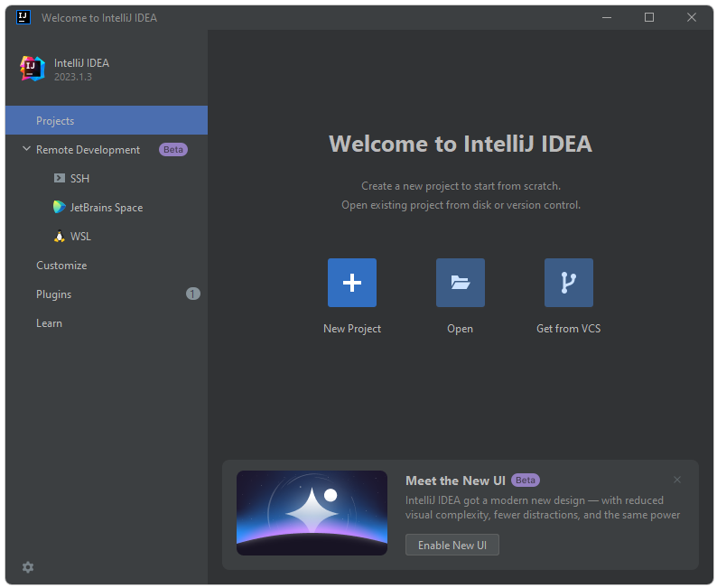The image size is (717, 588).
Task: Open the settings gear icon
Action: pos(28,567)
